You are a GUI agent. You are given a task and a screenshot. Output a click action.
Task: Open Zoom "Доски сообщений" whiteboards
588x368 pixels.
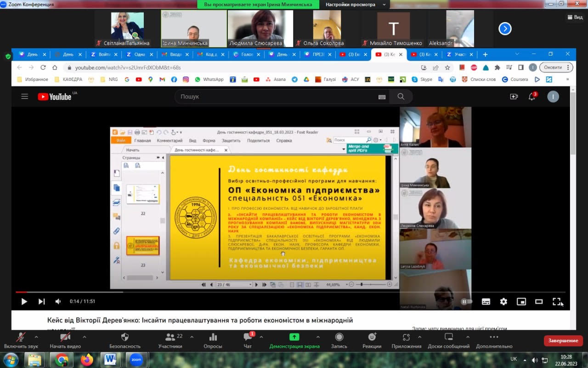tap(449, 341)
